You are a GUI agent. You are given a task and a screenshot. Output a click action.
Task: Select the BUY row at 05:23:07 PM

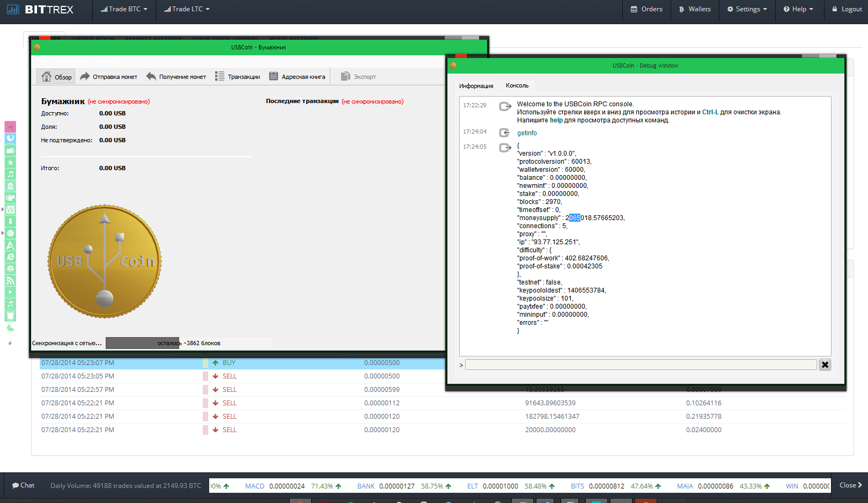click(242, 363)
